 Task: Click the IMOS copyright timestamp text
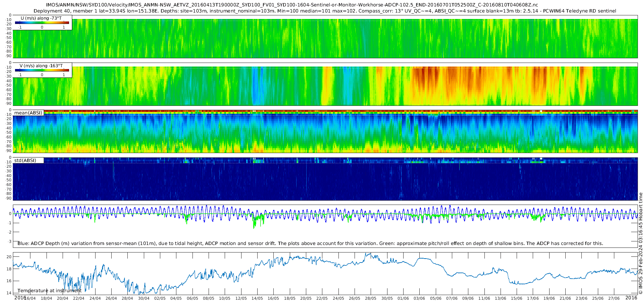point(640,243)
